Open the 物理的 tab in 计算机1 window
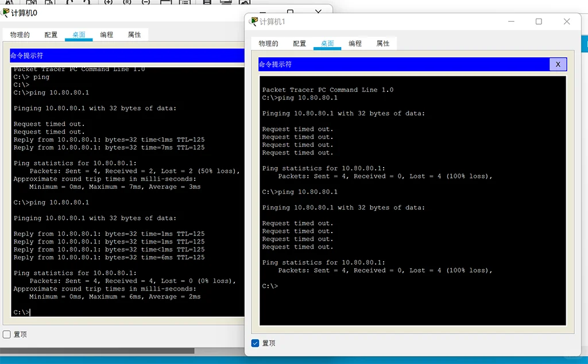This screenshot has width=588, height=364. 269,43
